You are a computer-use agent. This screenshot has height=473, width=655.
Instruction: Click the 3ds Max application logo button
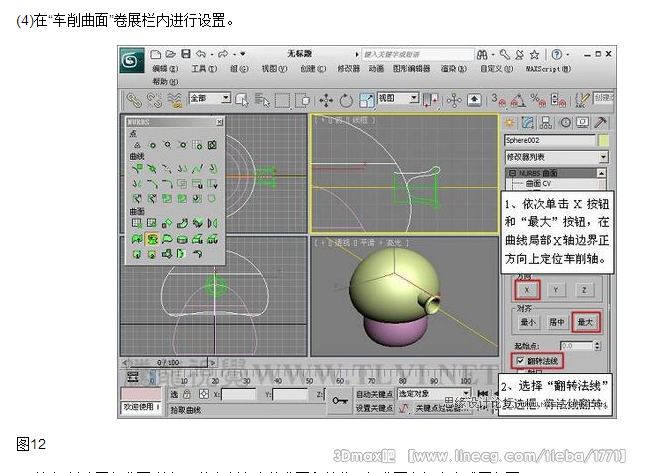[x=132, y=61]
